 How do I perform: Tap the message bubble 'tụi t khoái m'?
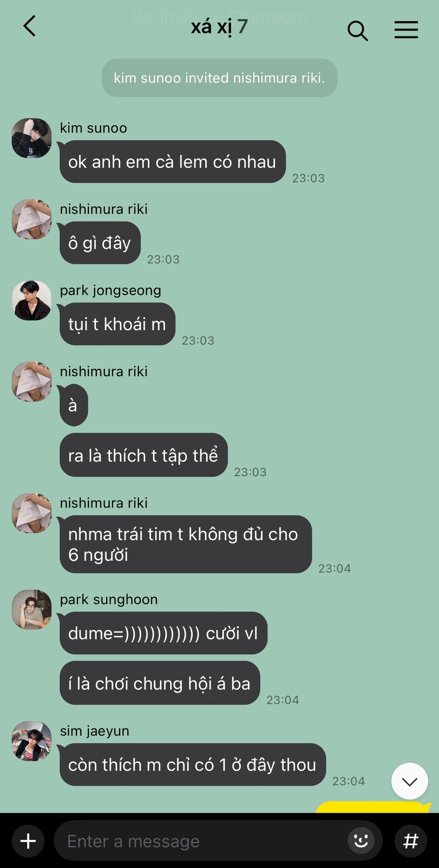coord(117,324)
